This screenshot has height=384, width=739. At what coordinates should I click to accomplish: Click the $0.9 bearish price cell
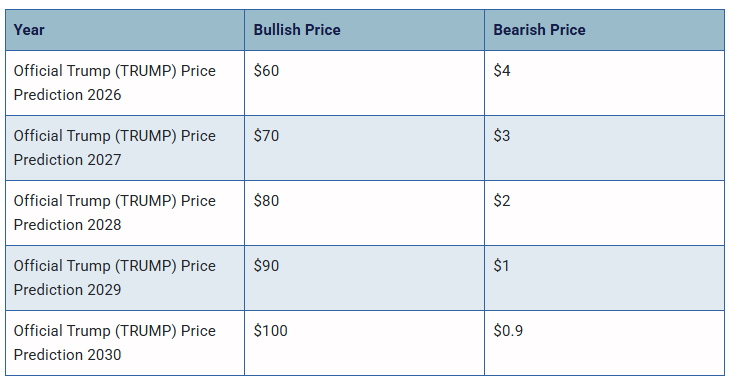pos(605,343)
